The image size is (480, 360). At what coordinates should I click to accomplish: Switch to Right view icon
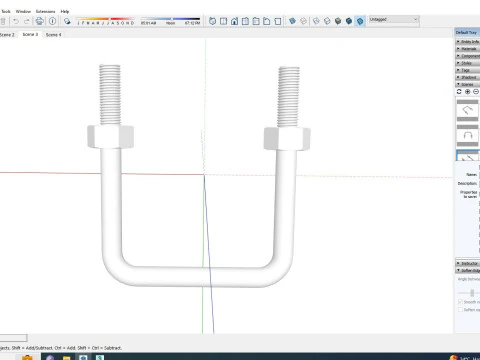pos(245,21)
